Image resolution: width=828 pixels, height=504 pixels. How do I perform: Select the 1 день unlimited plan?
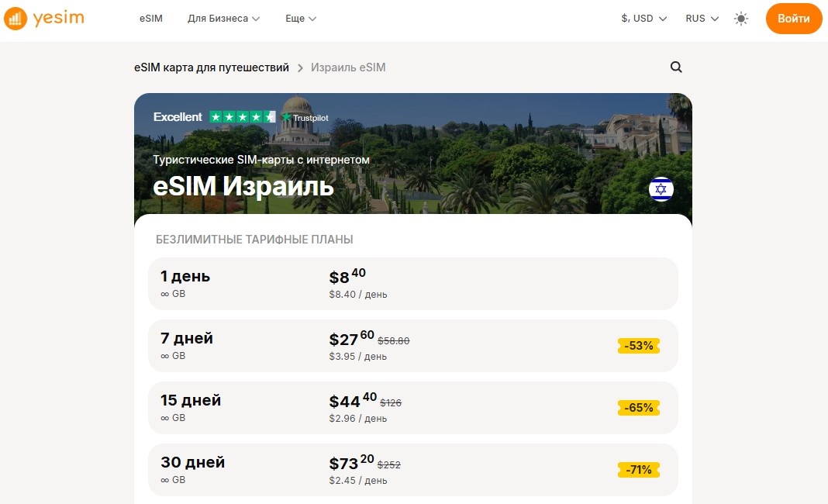[x=412, y=284]
